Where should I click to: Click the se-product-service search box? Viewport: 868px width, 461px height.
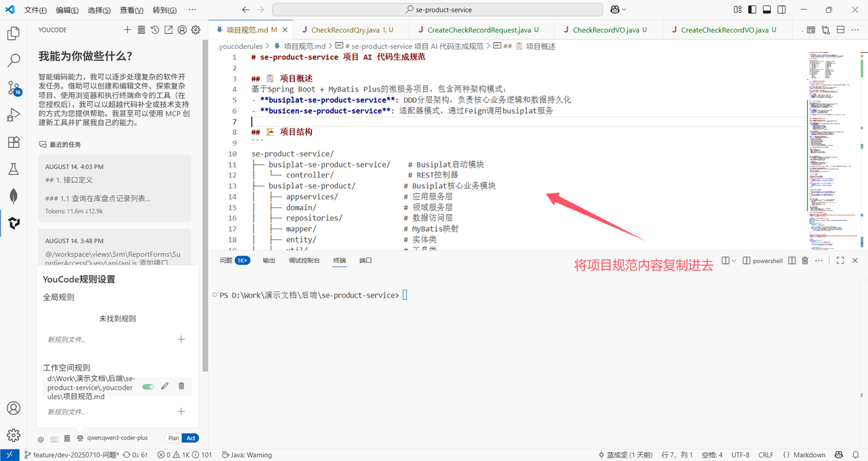(437, 9)
